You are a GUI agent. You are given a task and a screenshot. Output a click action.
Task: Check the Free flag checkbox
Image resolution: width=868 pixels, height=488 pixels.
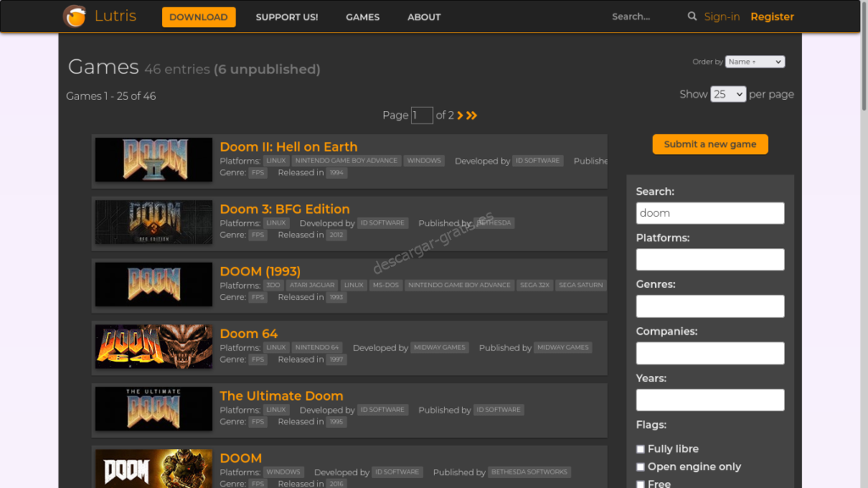(x=641, y=485)
